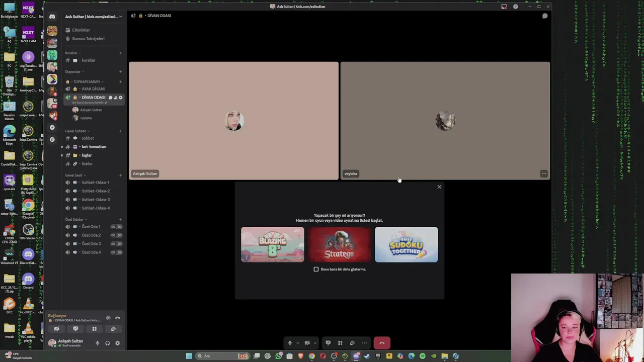Show chat icon at top right
This screenshot has width=644, height=362.
pyautogui.click(x=544, y=16)
